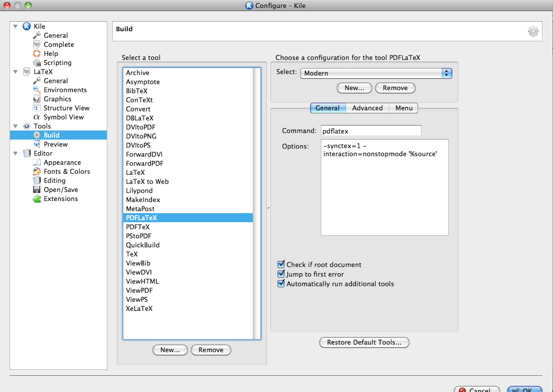
Task: Click the Fonts & Colors icon
Action: (x=37, y=171)
